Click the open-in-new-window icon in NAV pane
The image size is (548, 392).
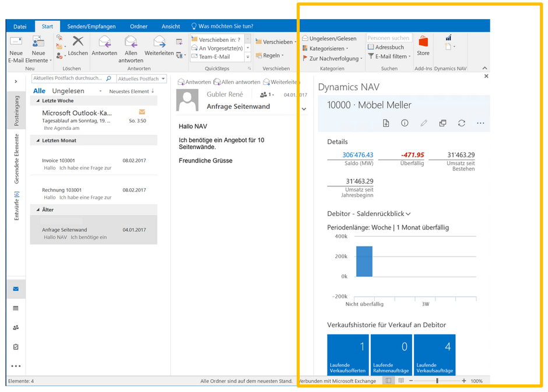pos(442,123)
